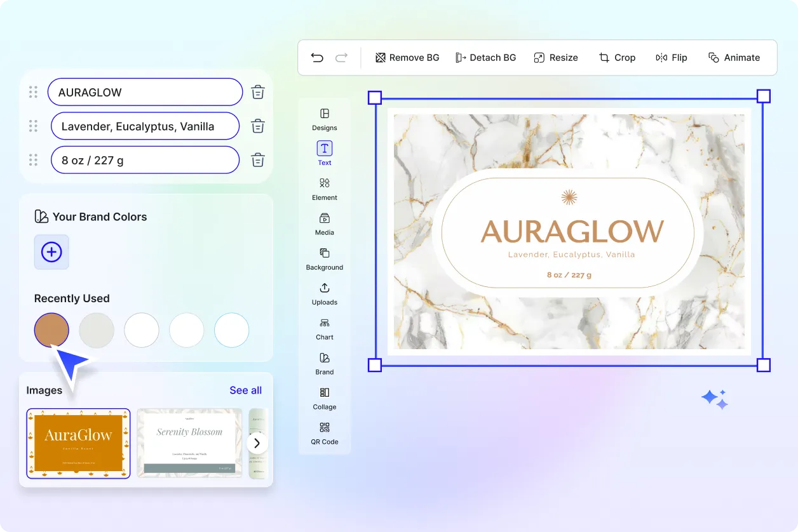Viewport: 798px width, 532px height.
Task: Select the tan color swatch under Recently Used
Action: tap(51, 329)
